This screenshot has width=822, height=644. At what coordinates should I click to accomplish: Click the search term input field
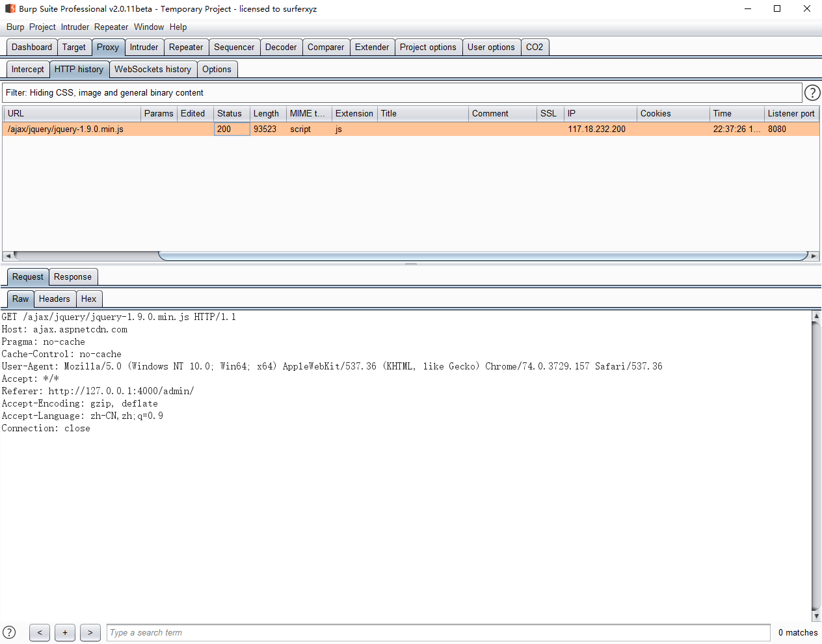click(x=438, y=633)
